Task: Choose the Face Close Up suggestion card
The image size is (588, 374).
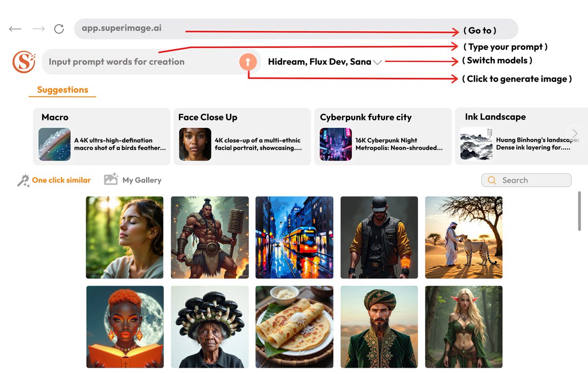Action: coord(242,136)
